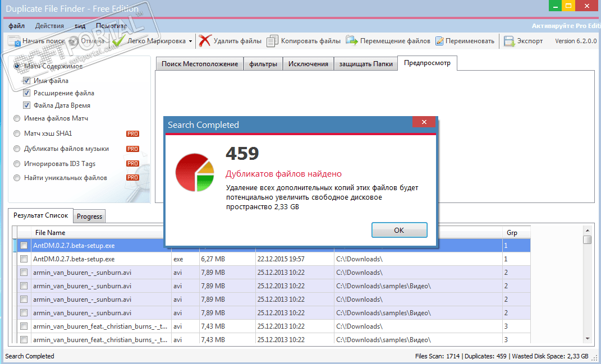Click OK in Search Completed dialog

click(399, 231)
